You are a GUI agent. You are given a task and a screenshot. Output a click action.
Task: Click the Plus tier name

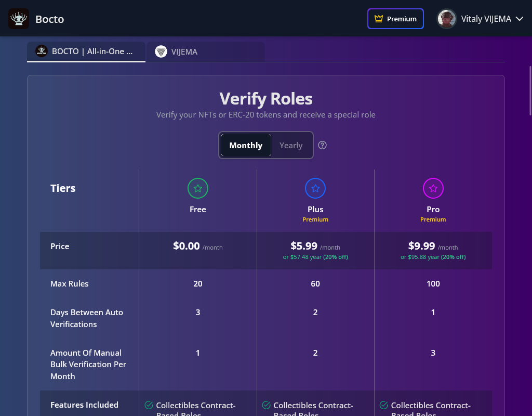click(315, 209)
